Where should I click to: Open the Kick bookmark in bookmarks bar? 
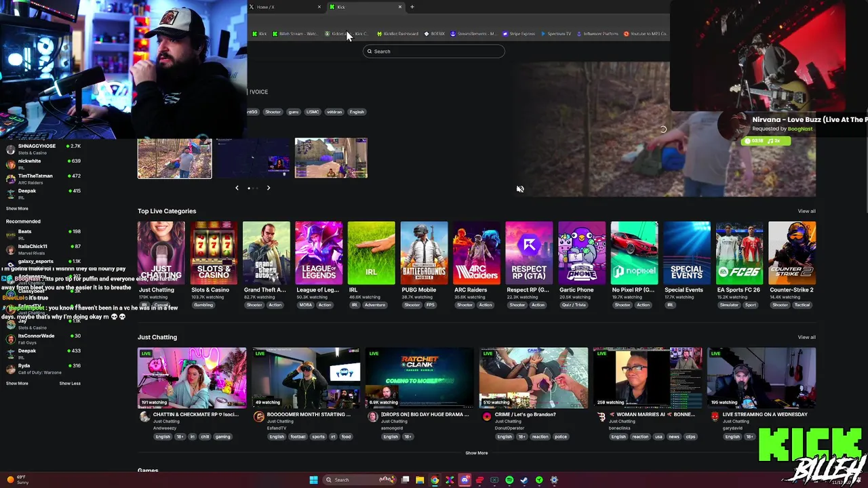click(260, 34)
